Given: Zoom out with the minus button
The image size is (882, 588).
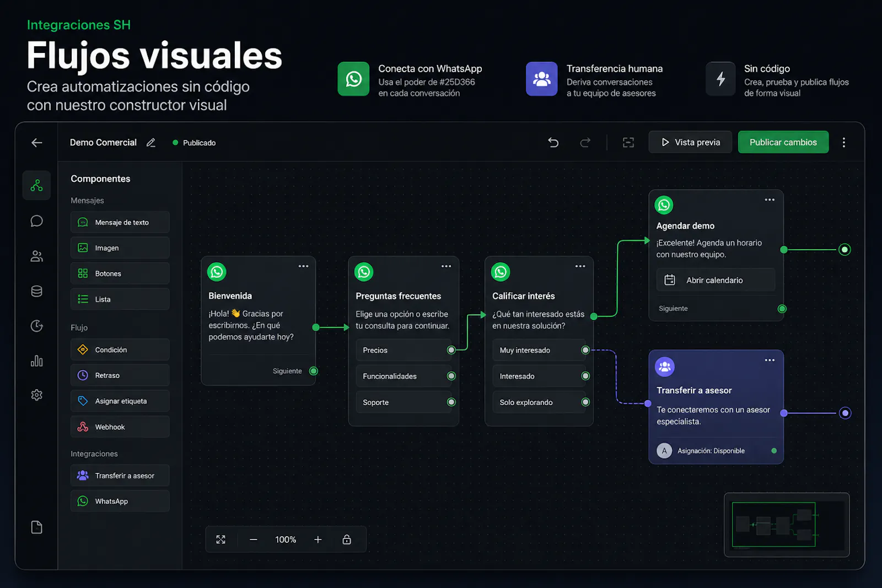Looking at the screenshot, I should tap(254, 540).
